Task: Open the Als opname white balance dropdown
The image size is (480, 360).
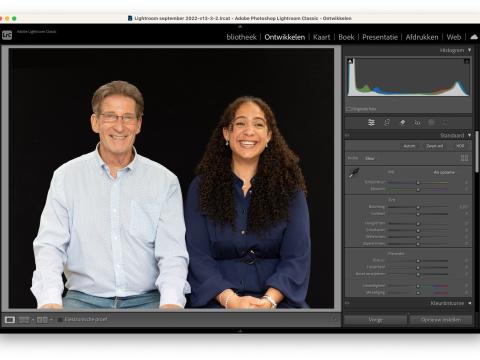Action: pyautogui.click(x=444, y=172)
